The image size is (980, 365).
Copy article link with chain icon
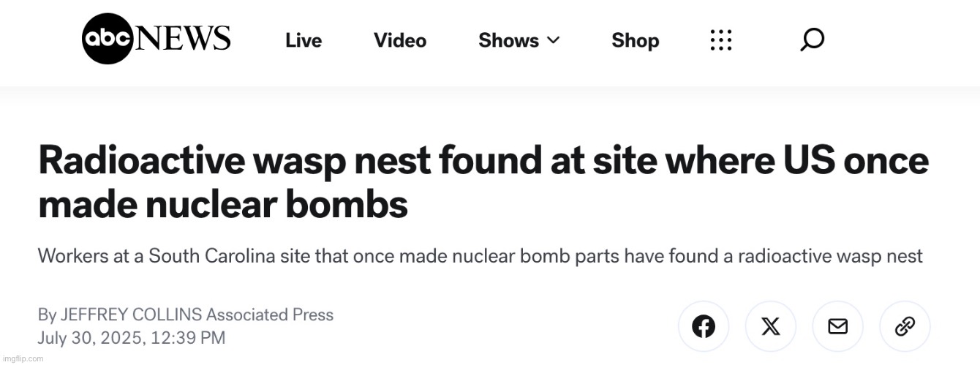coord(905,326)
